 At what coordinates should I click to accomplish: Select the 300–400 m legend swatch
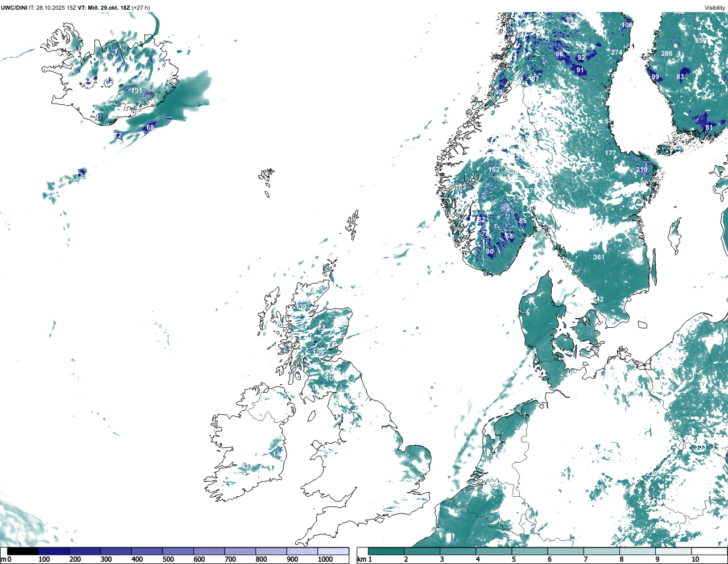coord(116,551)
